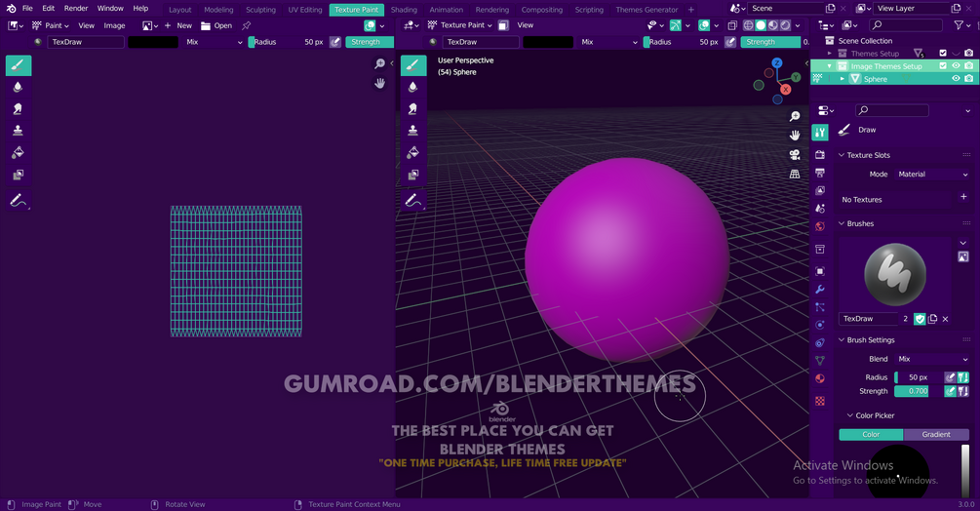Open the Texture Paint mode dropdown

460,25
